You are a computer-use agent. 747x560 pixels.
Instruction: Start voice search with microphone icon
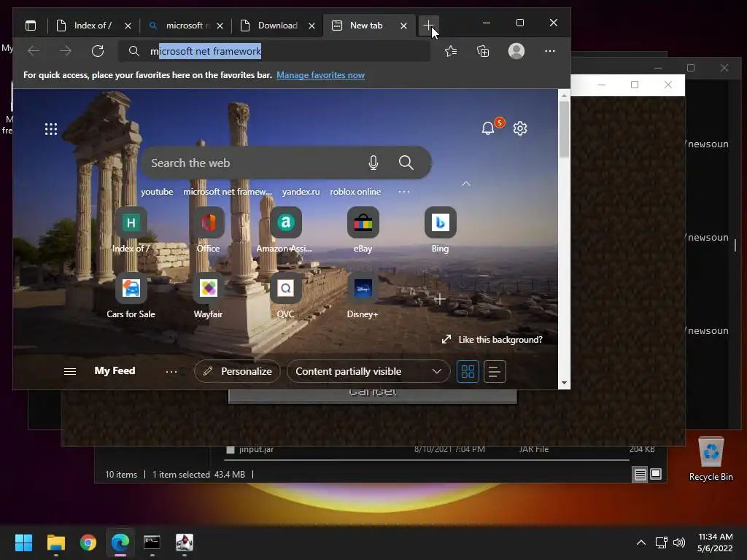(x=373, y=163)
